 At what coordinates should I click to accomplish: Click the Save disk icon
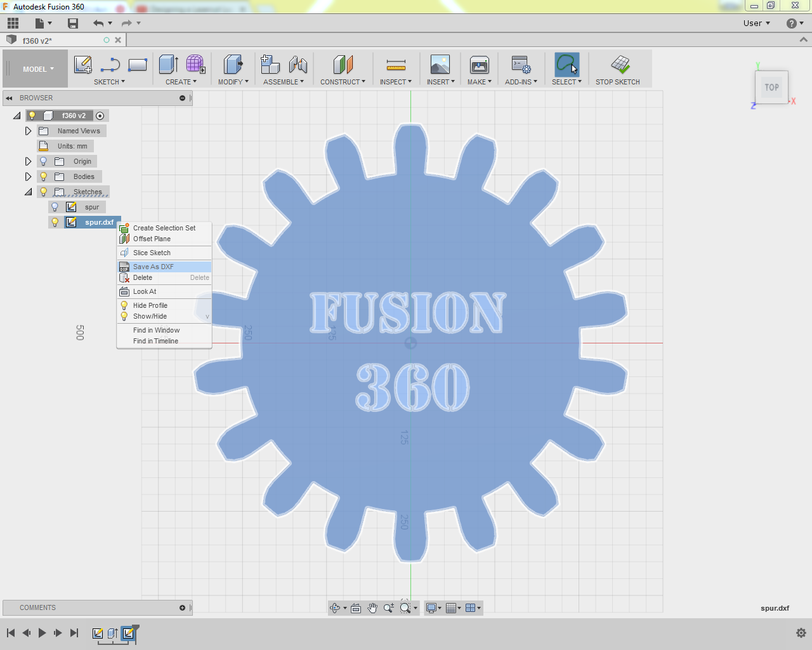click(73, 23)
